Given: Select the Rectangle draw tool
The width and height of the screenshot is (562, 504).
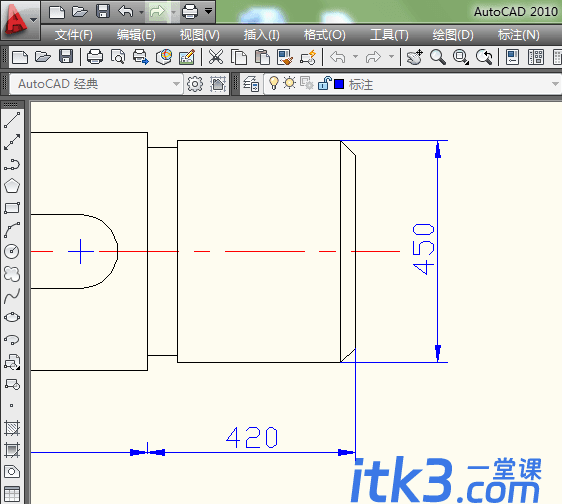Looking at the screenshot, I should click(12, 208).
